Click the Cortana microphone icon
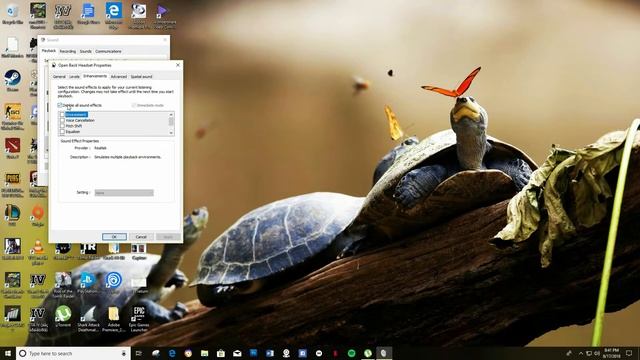 tap(124, 353)
